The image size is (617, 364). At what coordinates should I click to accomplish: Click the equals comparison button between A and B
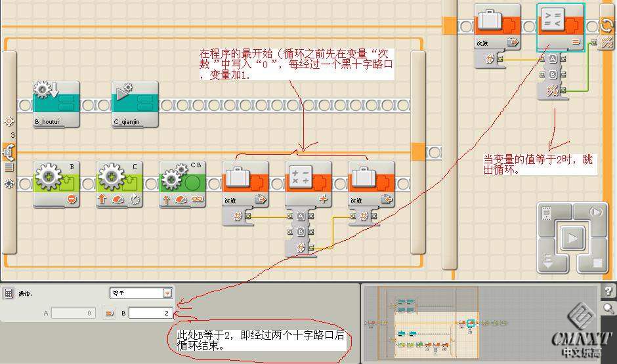[x=108, y=313]
